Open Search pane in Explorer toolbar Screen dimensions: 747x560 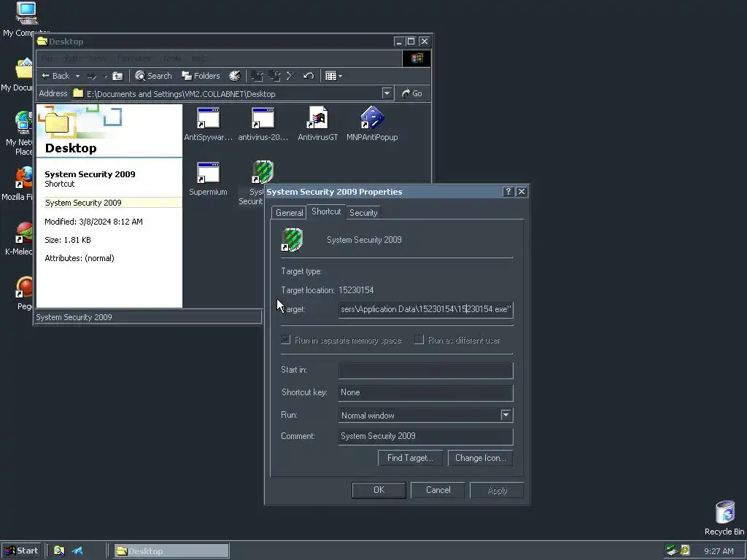[x=153, y=76]
